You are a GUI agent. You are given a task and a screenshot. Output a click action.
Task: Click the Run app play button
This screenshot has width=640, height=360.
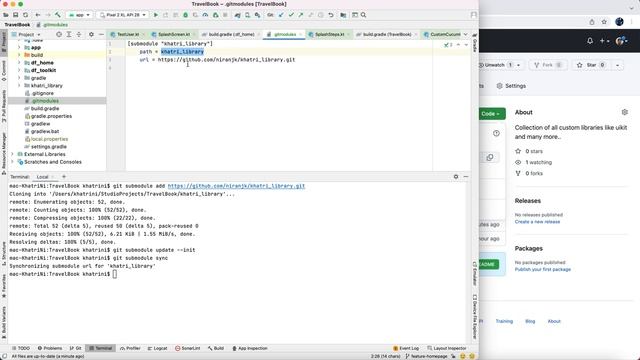[156, 15]
